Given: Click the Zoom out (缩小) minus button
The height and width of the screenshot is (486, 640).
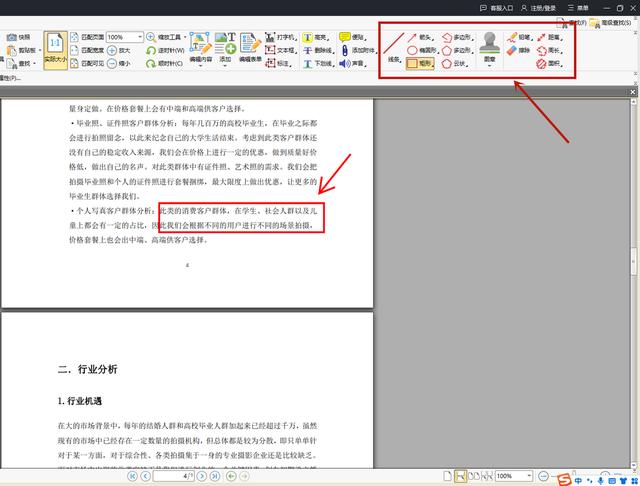Looking at the screenshot, I should 118,63.
